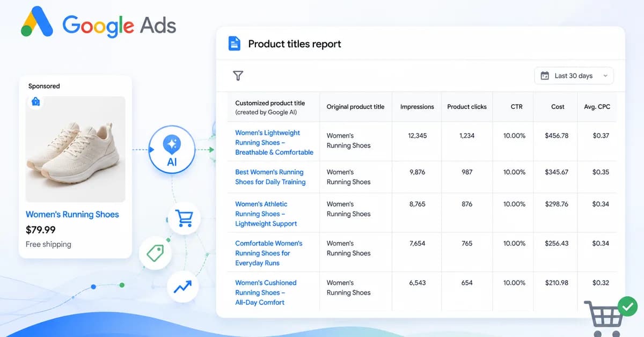This screenshot has width=644, height=337.
Task: Click the $298.76 cost cell
Action: click(557, 204)
